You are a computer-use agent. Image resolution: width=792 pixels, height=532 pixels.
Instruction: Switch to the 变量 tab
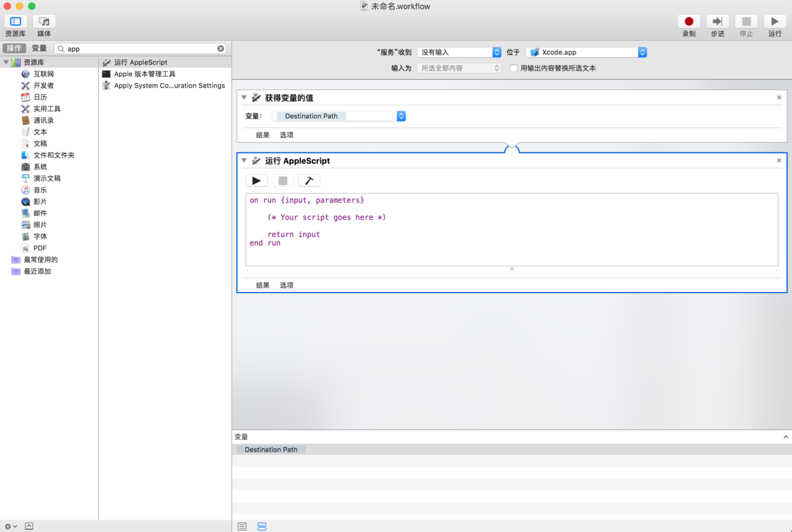(x=39, y=49)
